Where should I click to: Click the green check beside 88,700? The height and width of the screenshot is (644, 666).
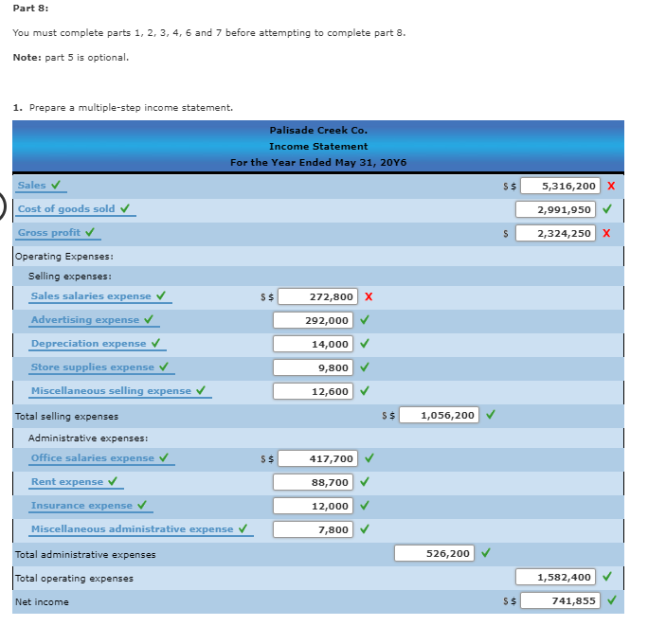(365, 482)
